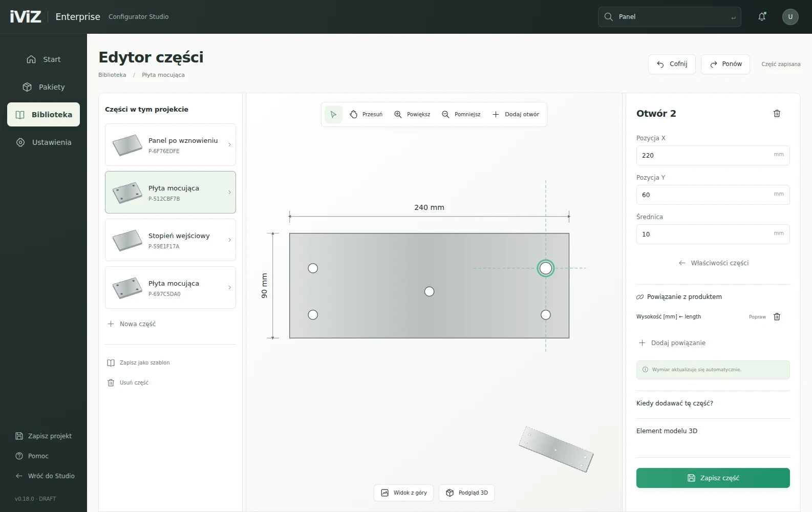This screenshot has width=812, height=512.
Task: Switch to Widok z góry
Action: (x=404, y=493)
